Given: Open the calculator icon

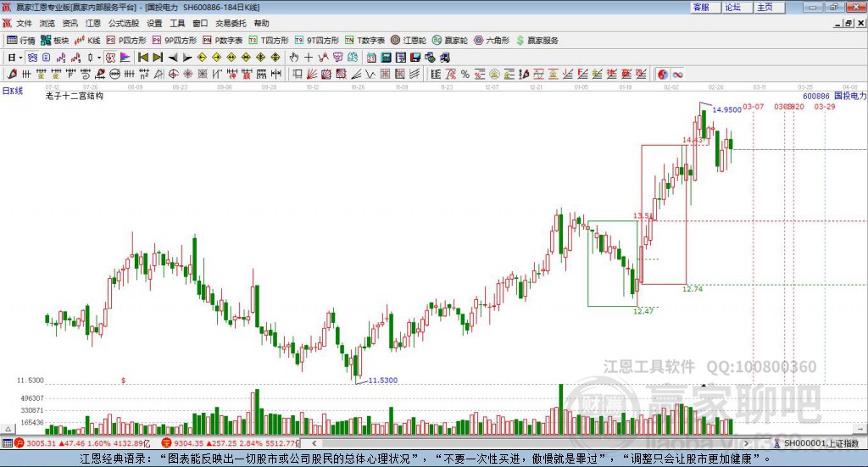Looking at the screenshot, I should click(386, 58).
